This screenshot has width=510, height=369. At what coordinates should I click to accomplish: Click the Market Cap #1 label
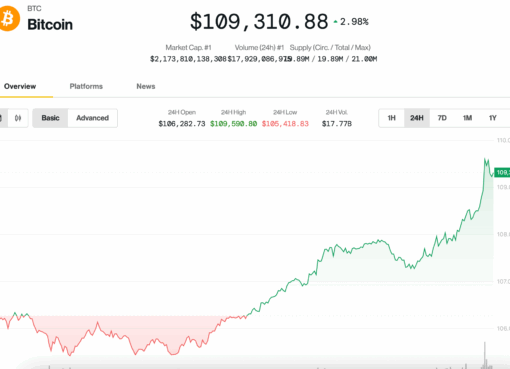tap(188, 47)
